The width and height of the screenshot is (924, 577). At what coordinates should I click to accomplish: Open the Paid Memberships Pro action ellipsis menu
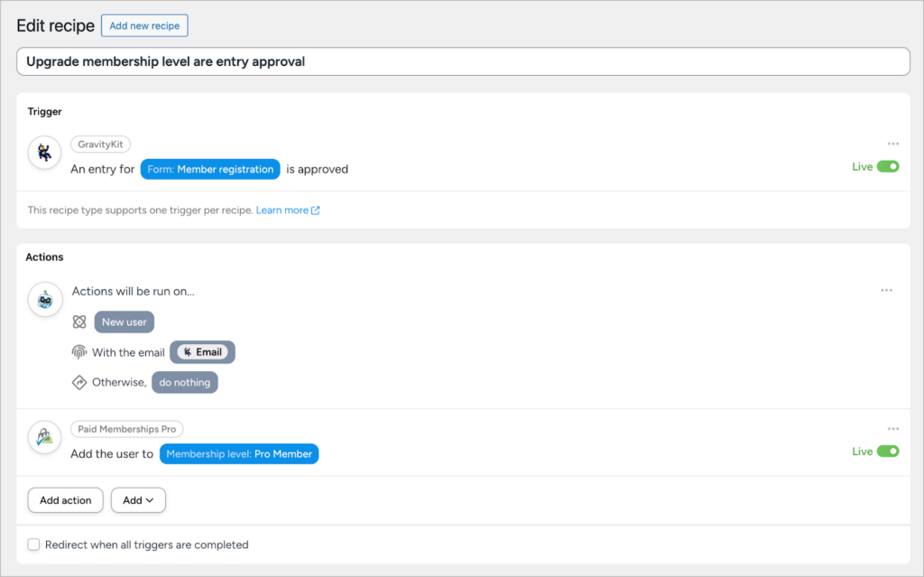point(893,428)
